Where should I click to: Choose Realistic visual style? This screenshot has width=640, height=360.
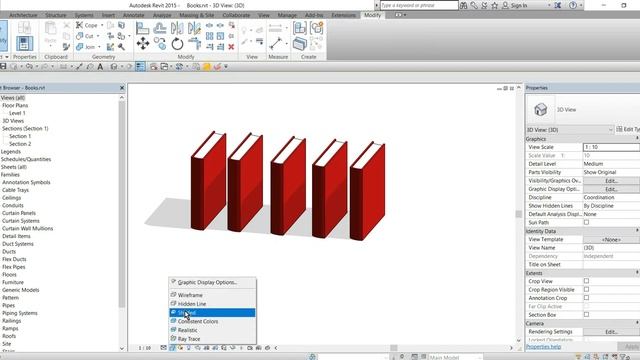coord(212,330)
